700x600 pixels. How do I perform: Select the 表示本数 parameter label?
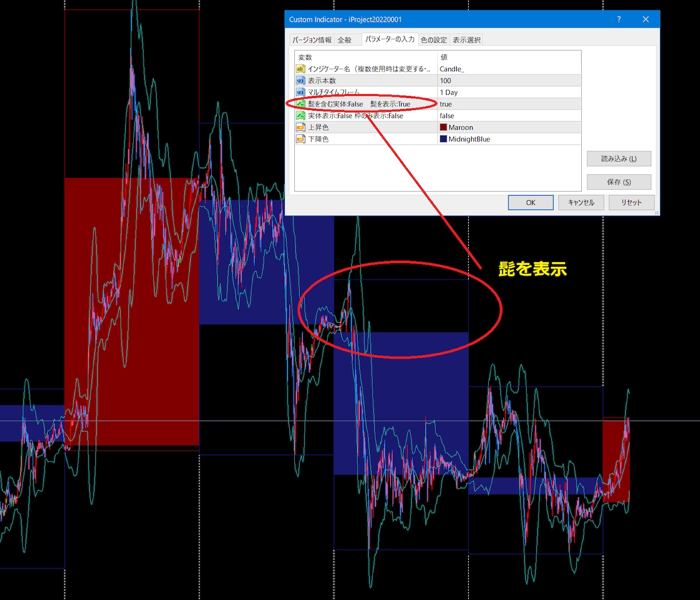(x=322, y=81)
